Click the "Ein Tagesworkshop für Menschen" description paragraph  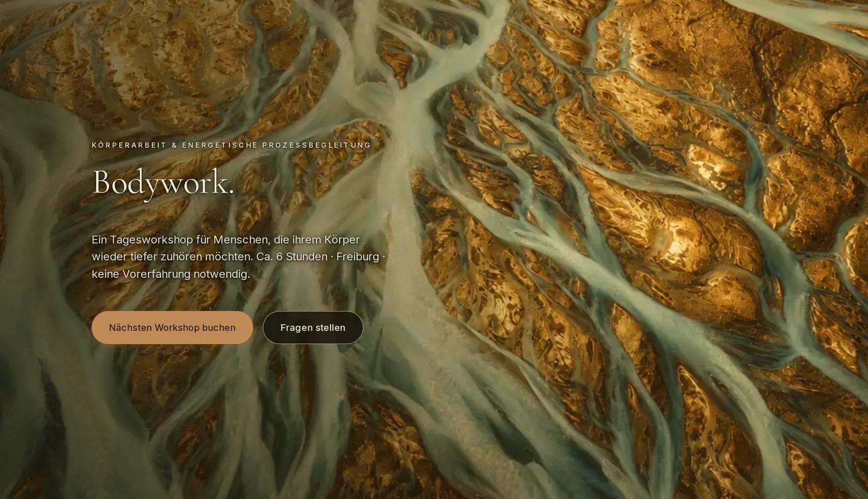click(x=238, y=257)
